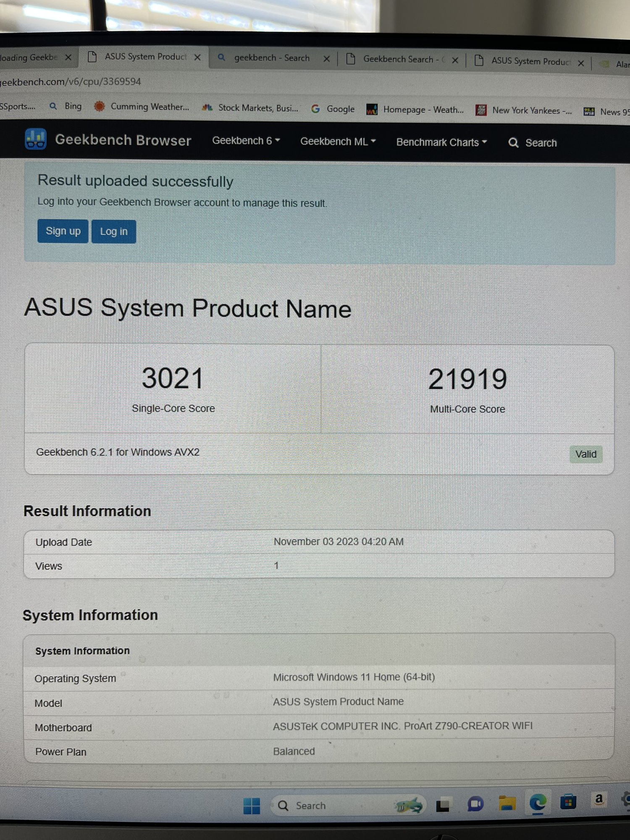Viewport: 630px width, 840px height.
Task: Click the Sign up button
Action: point(63,231)
